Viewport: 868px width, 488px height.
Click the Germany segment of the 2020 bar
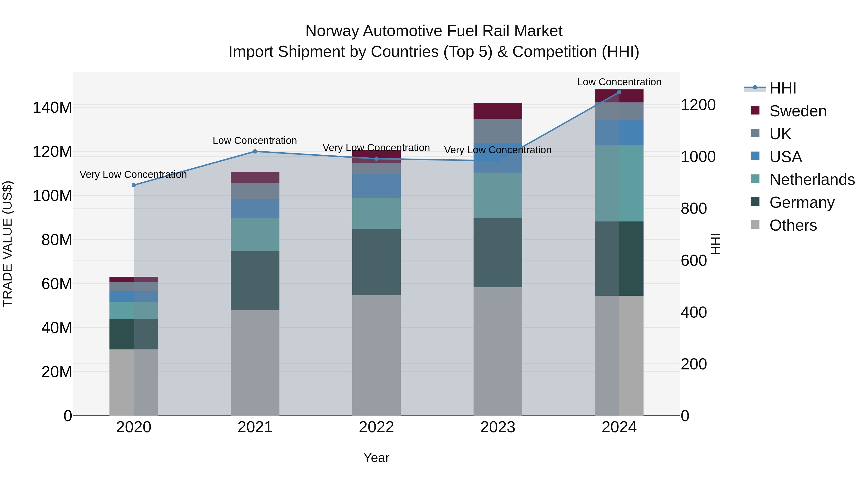(x=134, y=334)
